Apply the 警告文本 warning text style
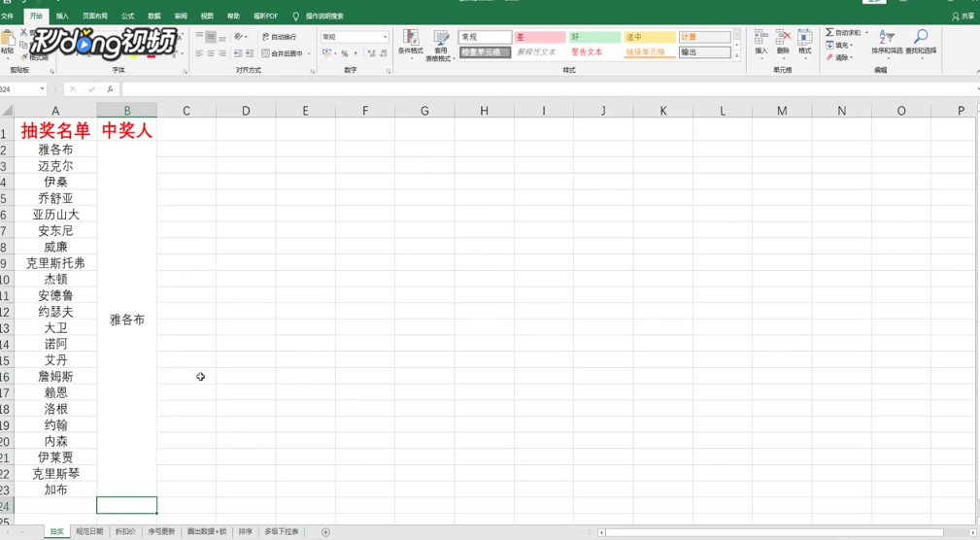This screenshot has width=980, height=540. [x=595, y=51]
